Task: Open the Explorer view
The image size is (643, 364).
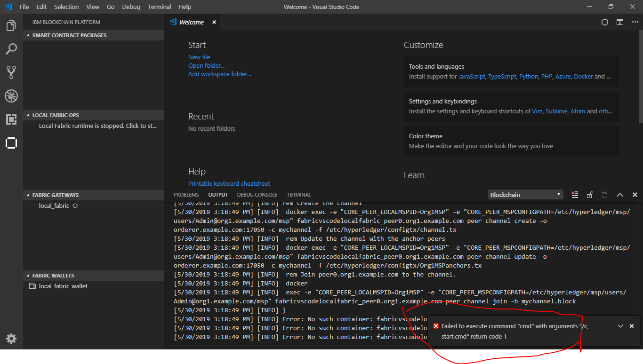Action: pos(11,26)
